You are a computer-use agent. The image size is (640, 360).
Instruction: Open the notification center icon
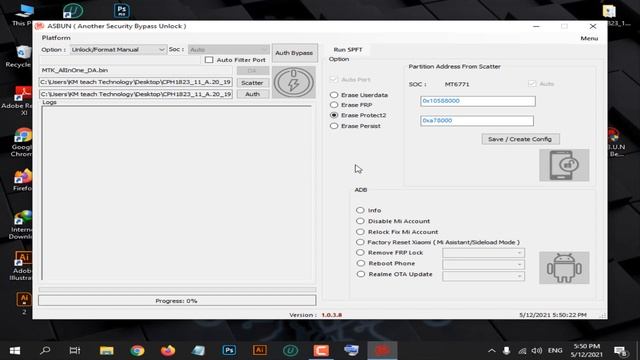pos(620,351)
